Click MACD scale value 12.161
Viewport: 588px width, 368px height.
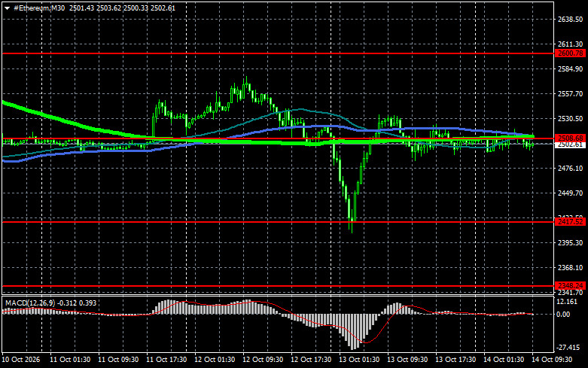567,302
